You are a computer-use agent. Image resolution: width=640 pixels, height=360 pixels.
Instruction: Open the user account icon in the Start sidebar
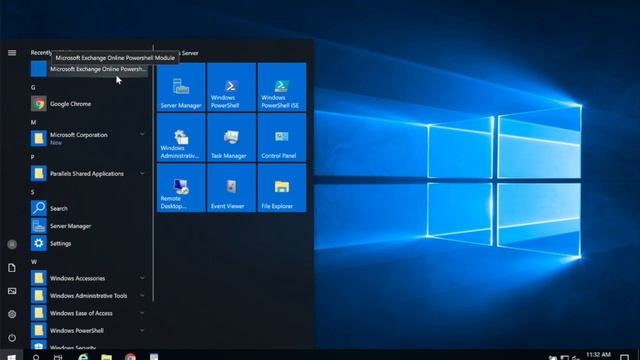[12, 244]
